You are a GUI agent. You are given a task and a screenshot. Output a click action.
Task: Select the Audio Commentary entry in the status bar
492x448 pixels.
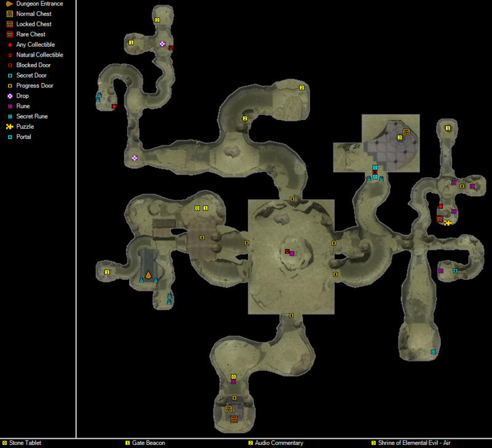[277, 443]
